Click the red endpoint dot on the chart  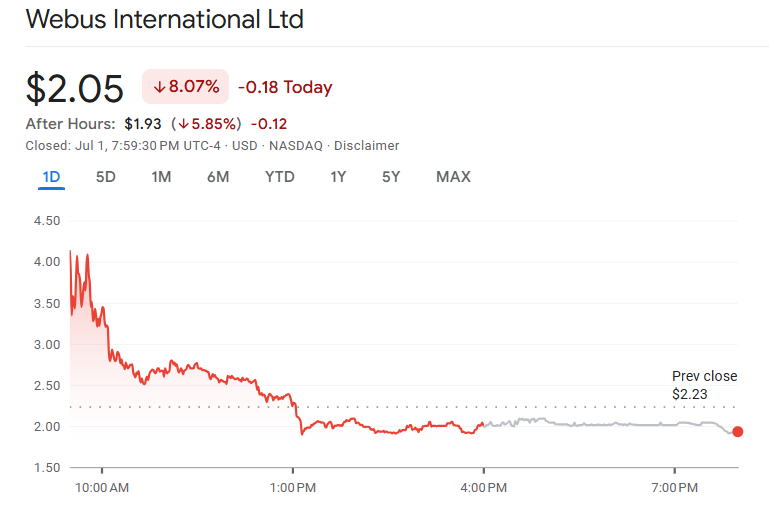point(738,431)
